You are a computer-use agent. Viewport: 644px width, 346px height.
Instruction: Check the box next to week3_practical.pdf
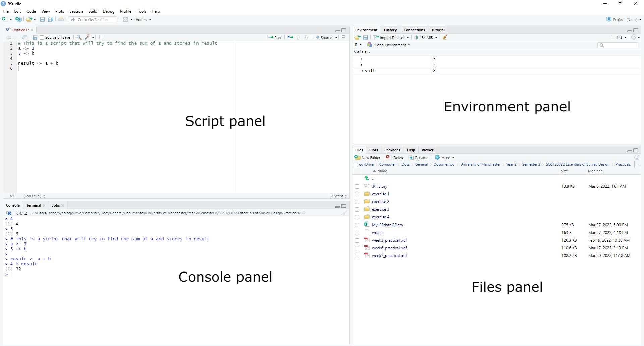357,241
